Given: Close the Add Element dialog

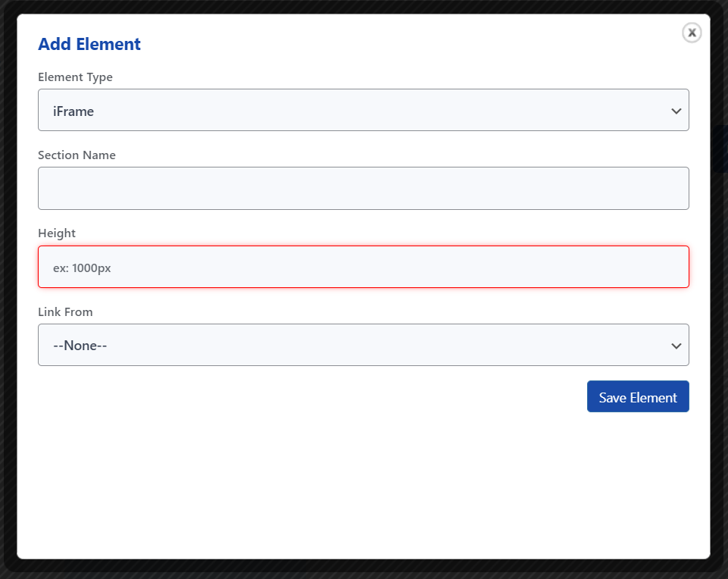Looking at the screenshot, I should (x=692, y=33).
